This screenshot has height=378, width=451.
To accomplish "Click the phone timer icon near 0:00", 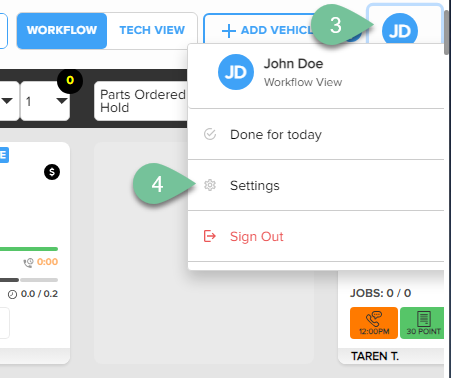I will pyautogui.click(x=28, y=263).
